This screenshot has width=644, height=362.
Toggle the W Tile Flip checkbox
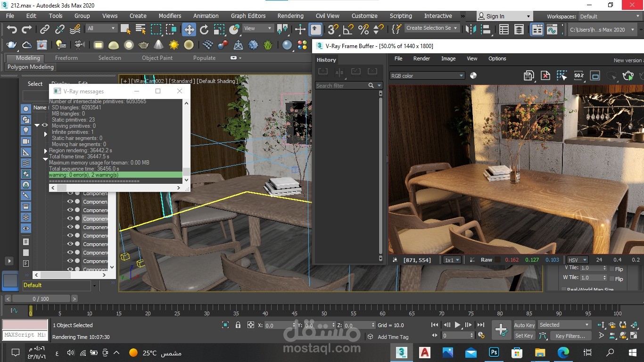coord(612,279)
